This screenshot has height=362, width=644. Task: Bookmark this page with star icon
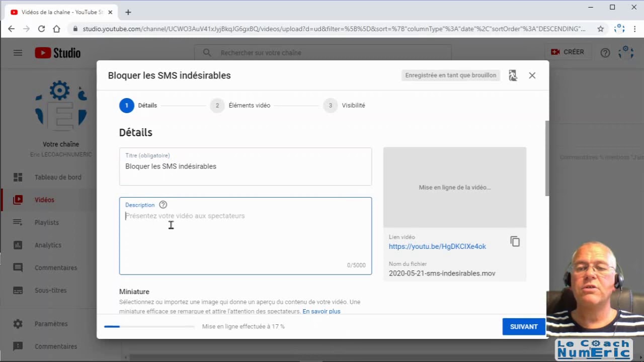pos(600,29)
